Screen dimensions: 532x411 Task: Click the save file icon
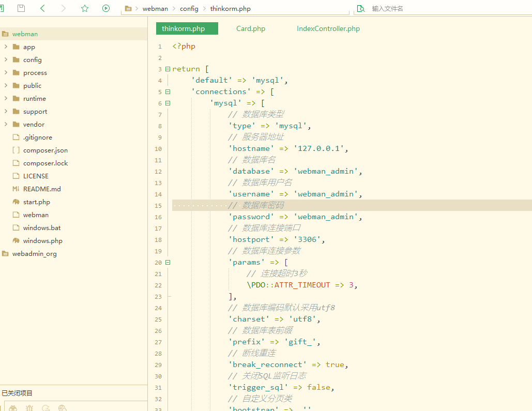tap(21, 8)
